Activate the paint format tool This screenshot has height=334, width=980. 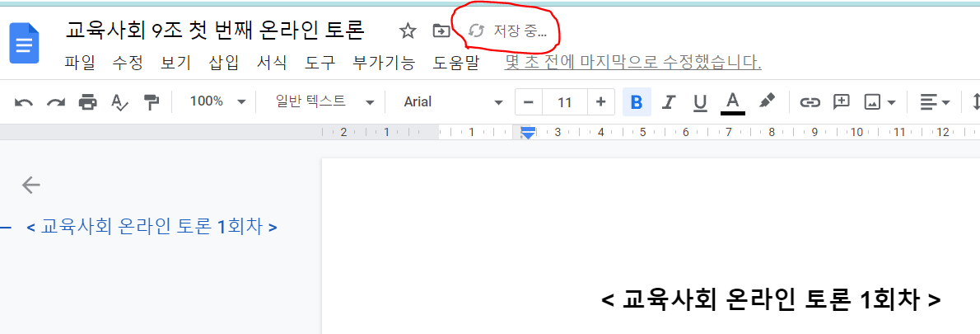click(152, 102)
